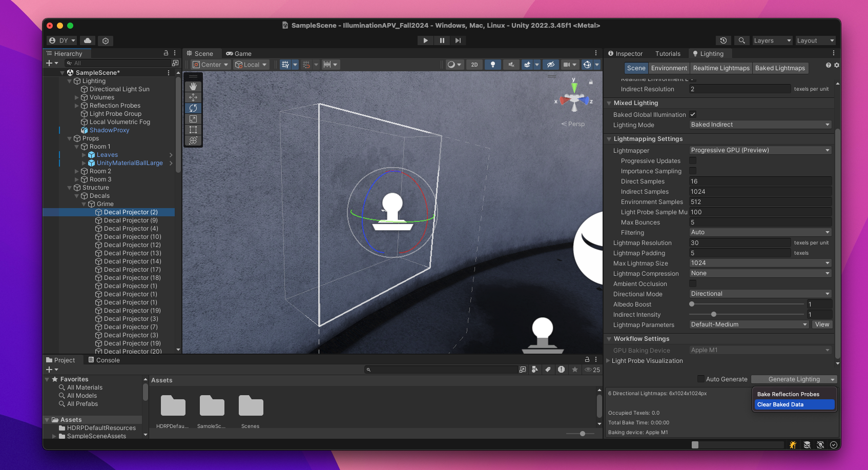Toggle grid visibility icon

pos(285,65)
